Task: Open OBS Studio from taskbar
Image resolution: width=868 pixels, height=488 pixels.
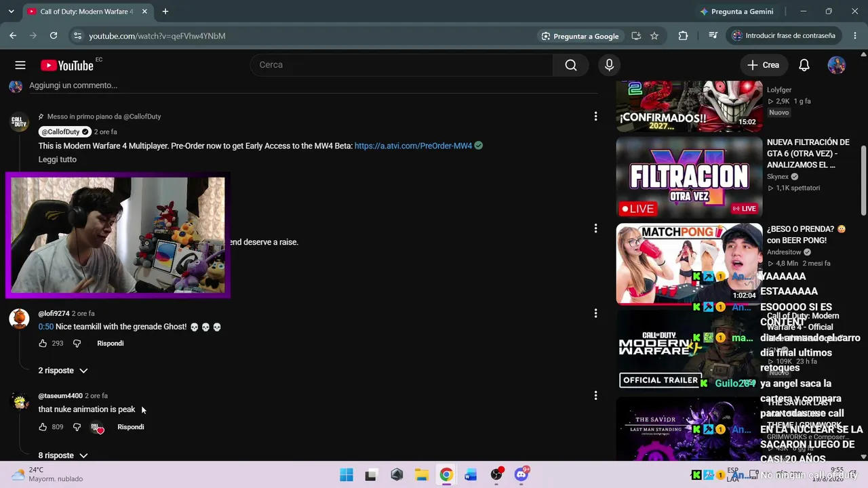Action: (x=496, y=474)
